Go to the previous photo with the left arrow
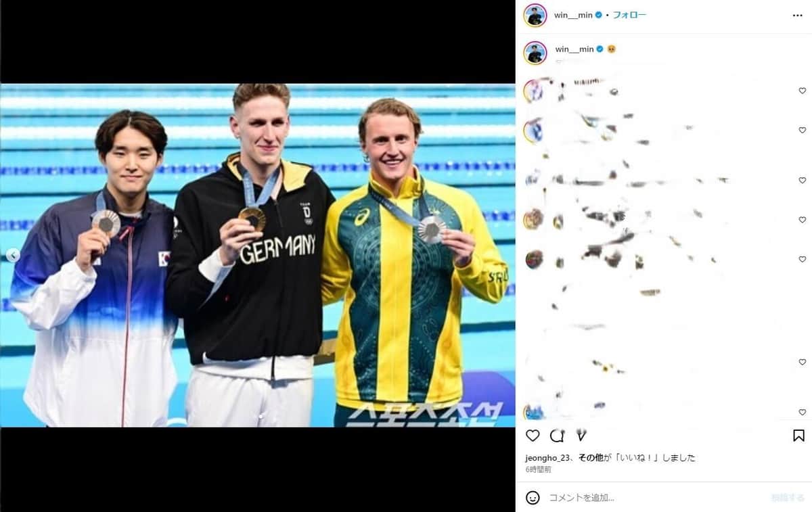The height and width of the screenshot is (512, 812). (x=13, y=255)
